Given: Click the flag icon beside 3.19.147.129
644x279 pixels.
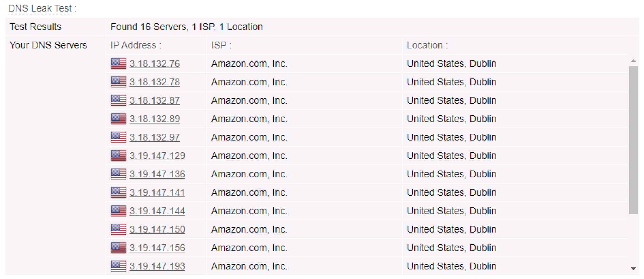Looking at the screenshot, I should 119,156.
